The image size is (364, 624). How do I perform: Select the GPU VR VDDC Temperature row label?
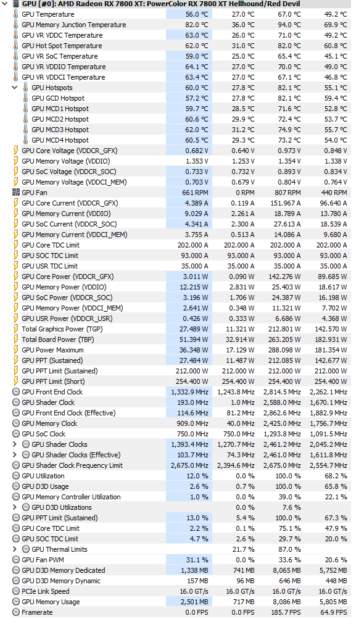pyautogui.click(x=62, y=35)
